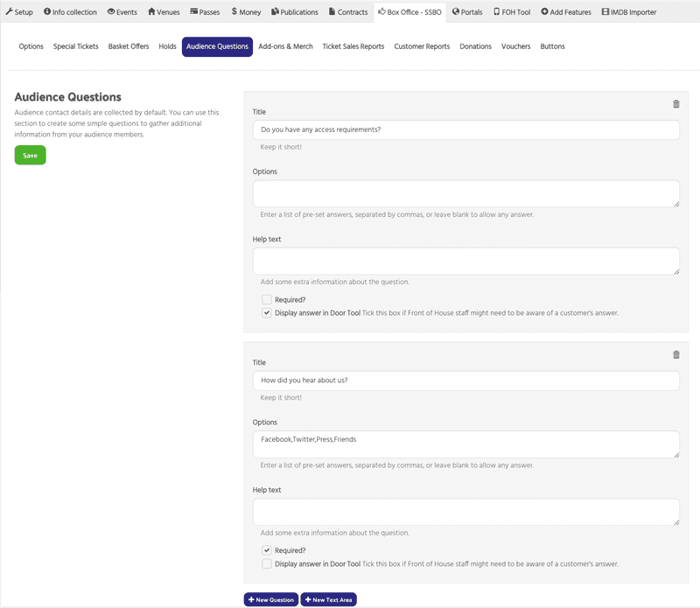Switch to the Venues tab

tap(164, 12)
